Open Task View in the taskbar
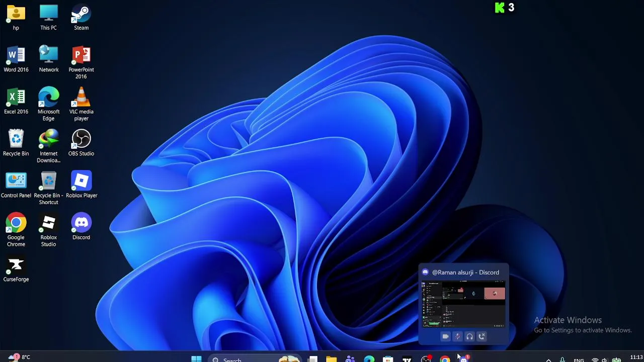This screenshot has width=644, height=362. click(313, 359)
